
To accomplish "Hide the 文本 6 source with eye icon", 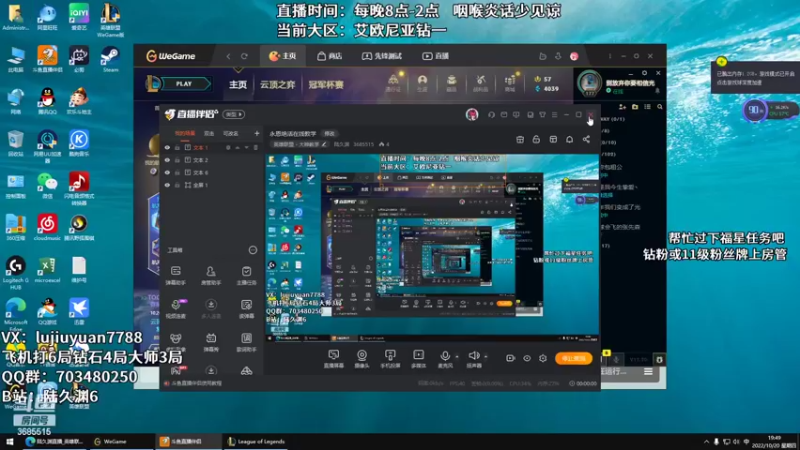I will click(167, 172).
